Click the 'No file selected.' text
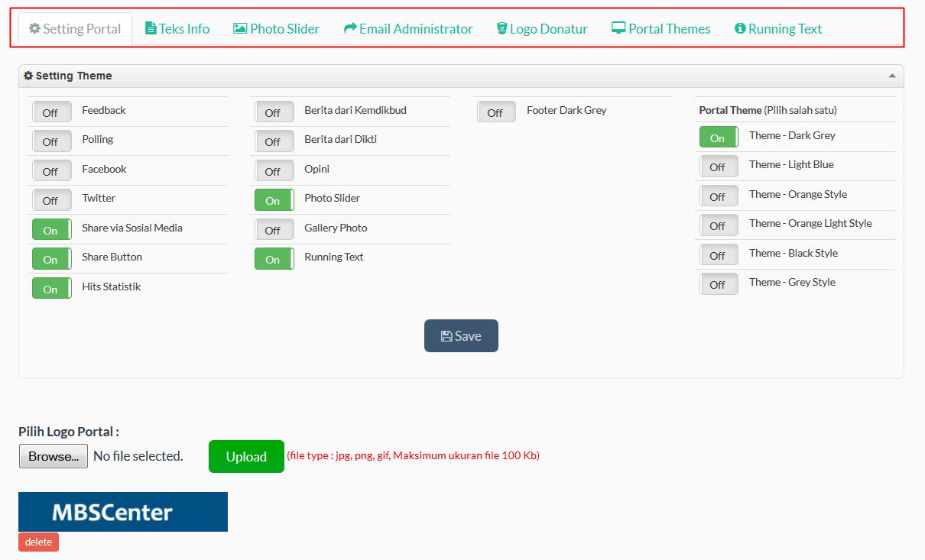The height and width of the screenshot is (560, 925). (138, 456)
